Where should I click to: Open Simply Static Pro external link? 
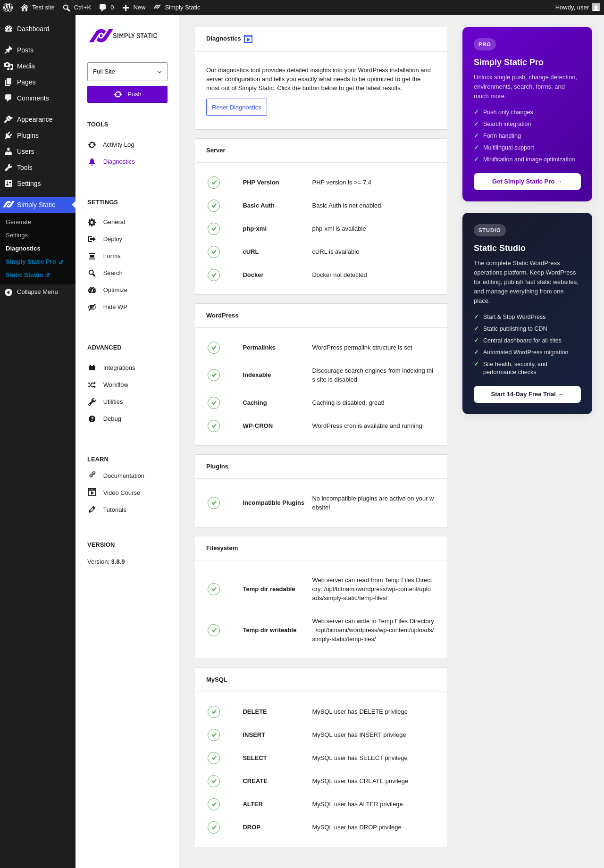(34, 262)
